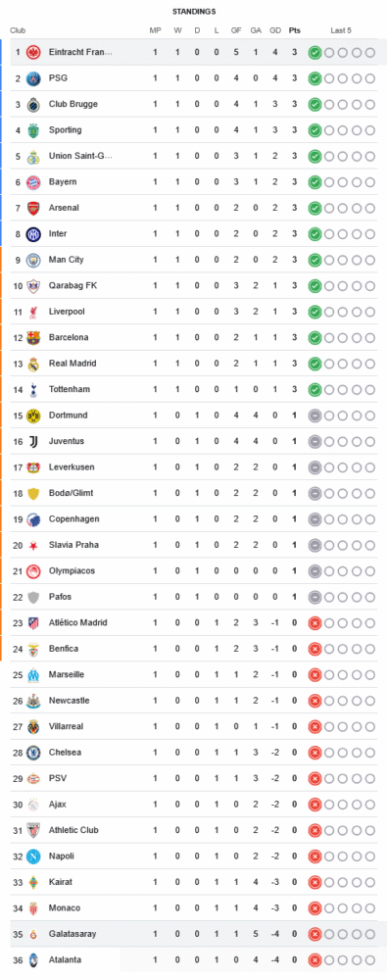
Task: Click Napoli's red loss result icon
Action: (x=314, y=857)
